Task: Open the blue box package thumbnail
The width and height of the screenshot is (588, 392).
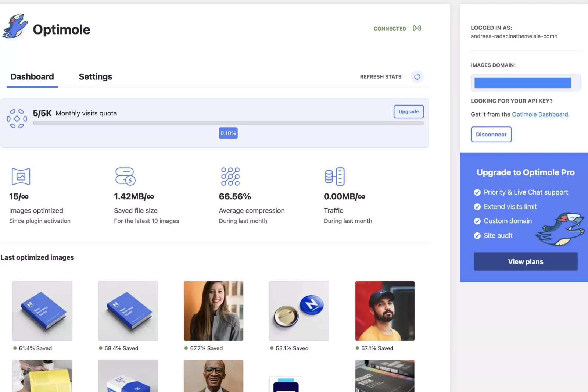Action: pyautogui.click(x=128, y=376)
